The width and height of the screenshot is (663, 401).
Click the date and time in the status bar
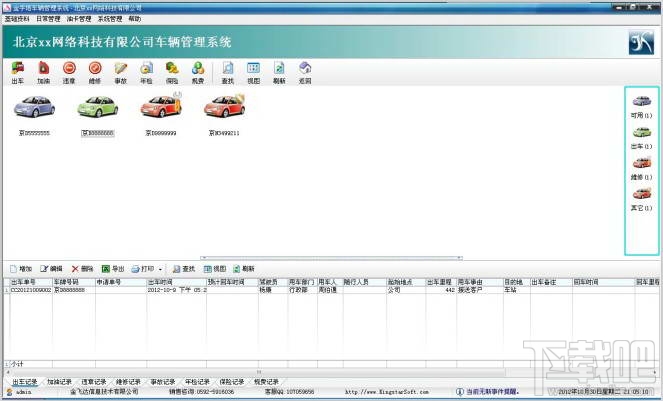[603, 392]
